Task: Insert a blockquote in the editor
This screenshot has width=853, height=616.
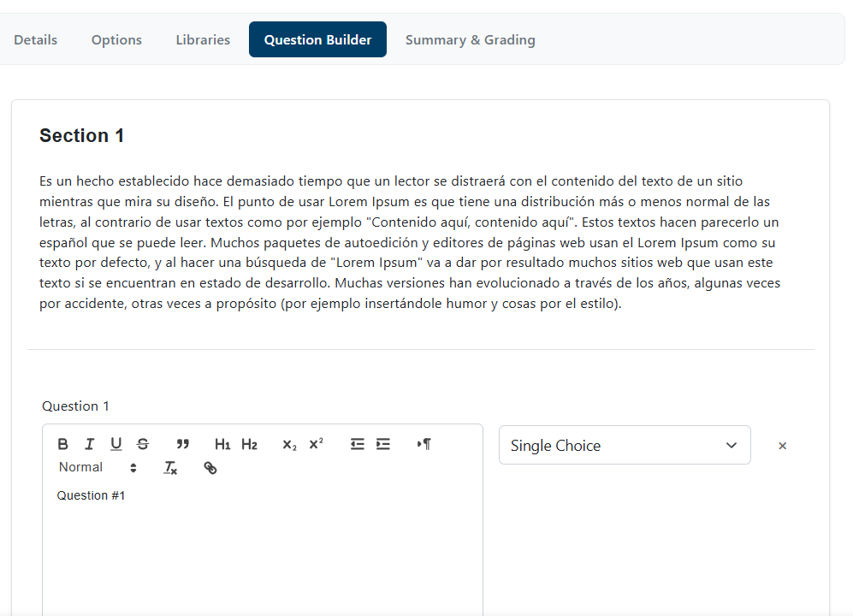Action: [182, 444]
